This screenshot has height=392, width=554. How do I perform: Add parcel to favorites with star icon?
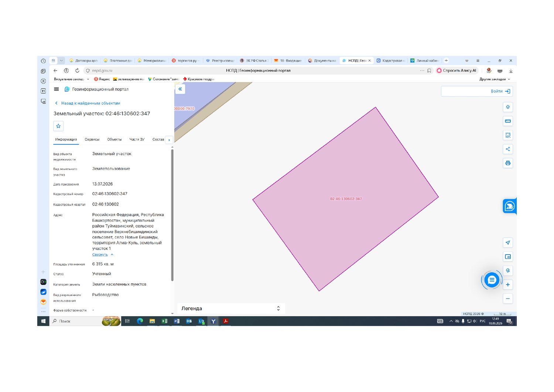coord(58,126)
